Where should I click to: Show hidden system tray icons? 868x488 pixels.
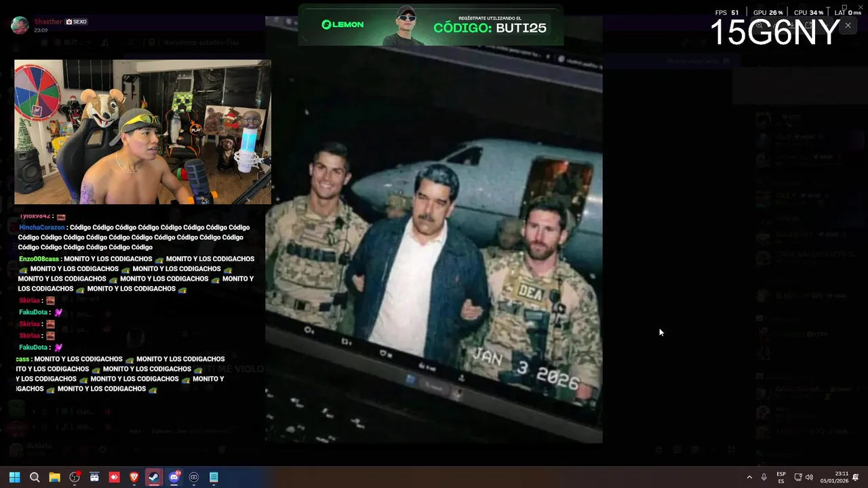coord(749,477)
